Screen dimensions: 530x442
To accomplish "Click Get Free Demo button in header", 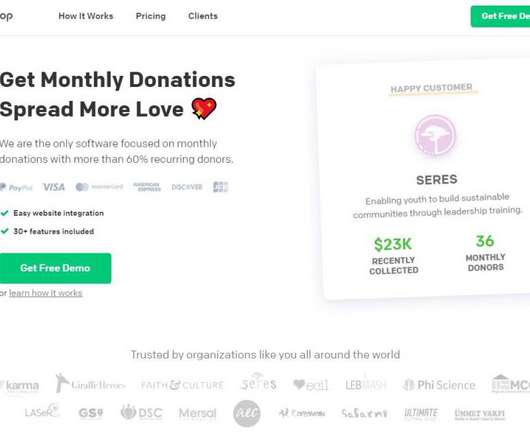I will point(500,16).
